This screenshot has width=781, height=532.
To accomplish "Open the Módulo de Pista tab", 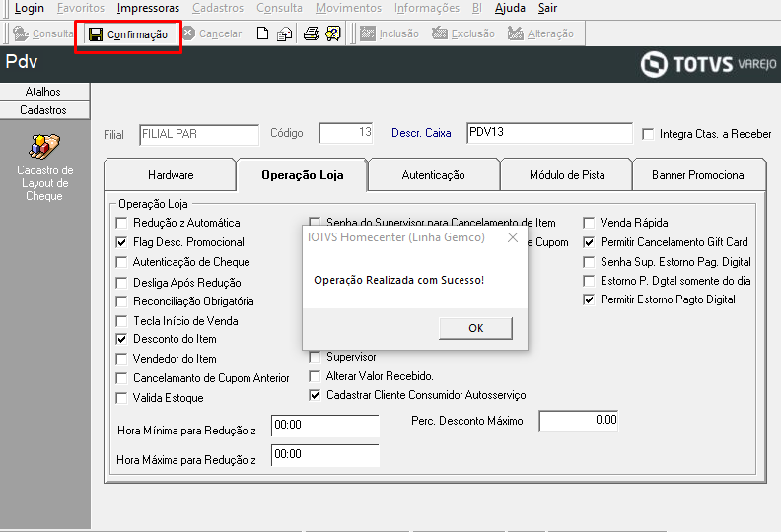I will (x=567, y=175).
